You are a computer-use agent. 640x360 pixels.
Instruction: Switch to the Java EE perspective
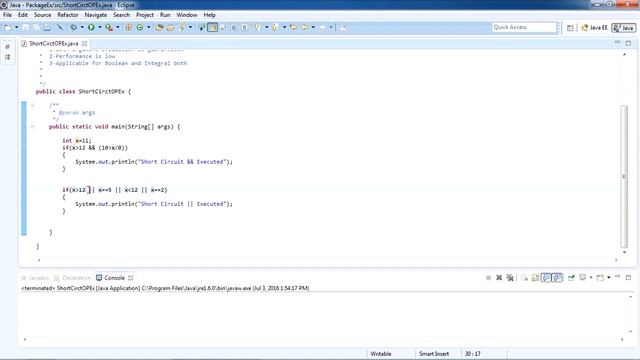[594, 27]
